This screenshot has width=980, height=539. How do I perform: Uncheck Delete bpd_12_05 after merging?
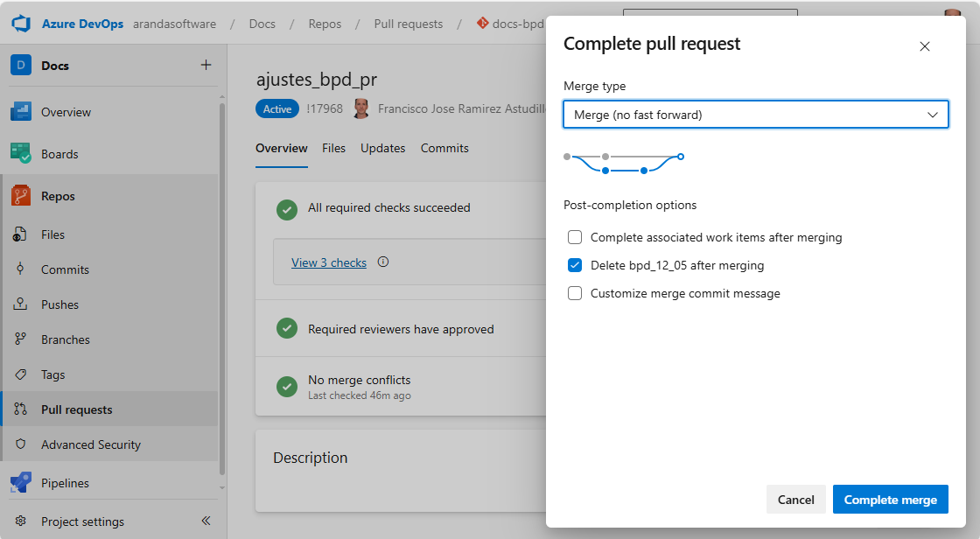point(575,265)
